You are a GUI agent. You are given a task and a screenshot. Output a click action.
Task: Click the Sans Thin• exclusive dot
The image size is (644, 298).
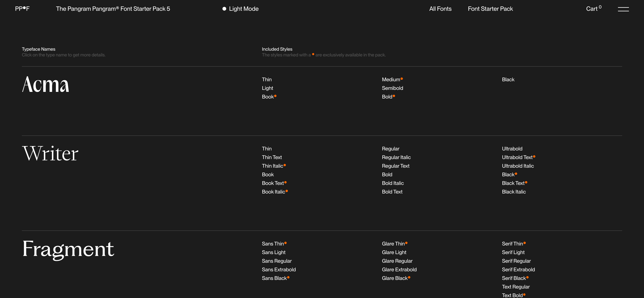point(286,243)
